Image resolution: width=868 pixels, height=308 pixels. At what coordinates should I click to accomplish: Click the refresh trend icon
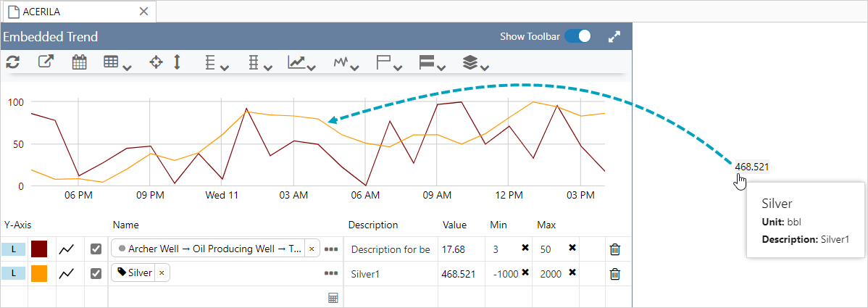[12, 62]
